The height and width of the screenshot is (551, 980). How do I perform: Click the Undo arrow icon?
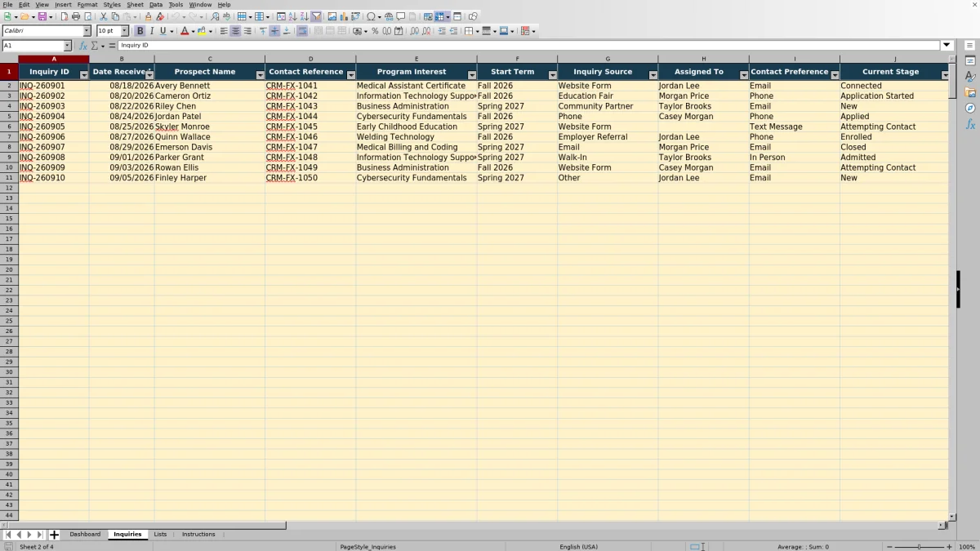175,16
